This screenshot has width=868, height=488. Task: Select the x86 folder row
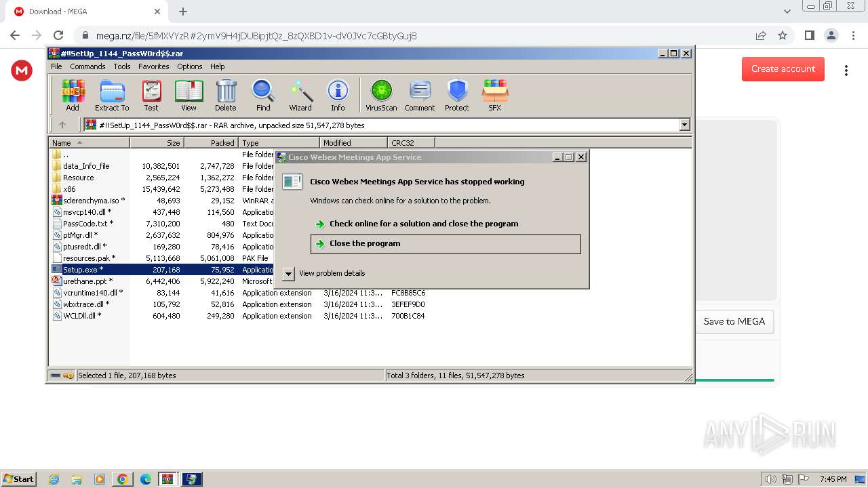click(69, 189)
